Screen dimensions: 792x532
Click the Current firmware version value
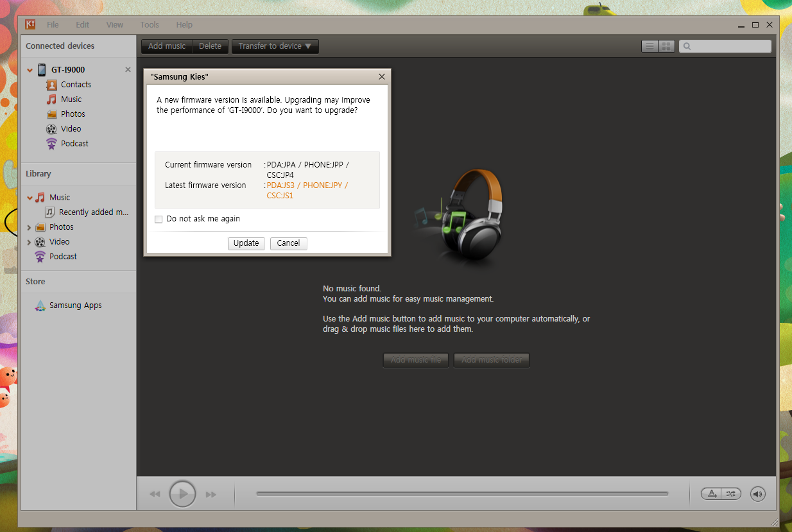tap(308, 169)
